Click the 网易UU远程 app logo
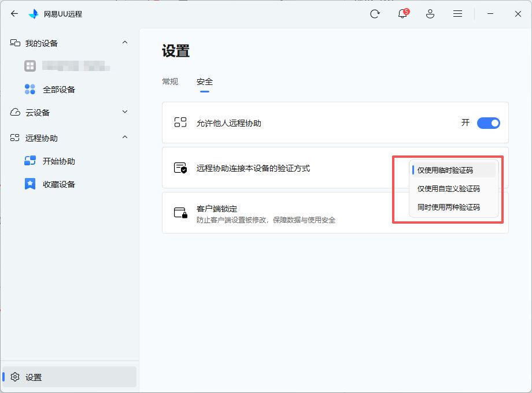This screenshot has height=393, width=532. coord(34,14)
